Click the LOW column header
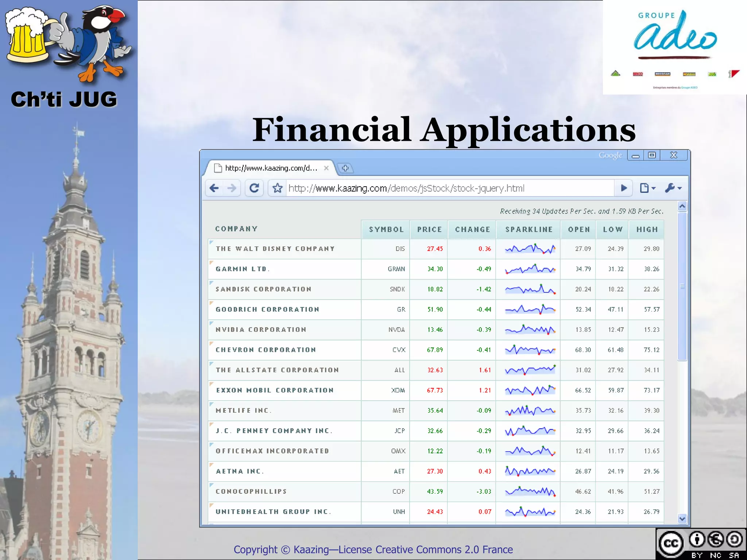The width and height of the screenshot is (747, 560). click(612, 230)
